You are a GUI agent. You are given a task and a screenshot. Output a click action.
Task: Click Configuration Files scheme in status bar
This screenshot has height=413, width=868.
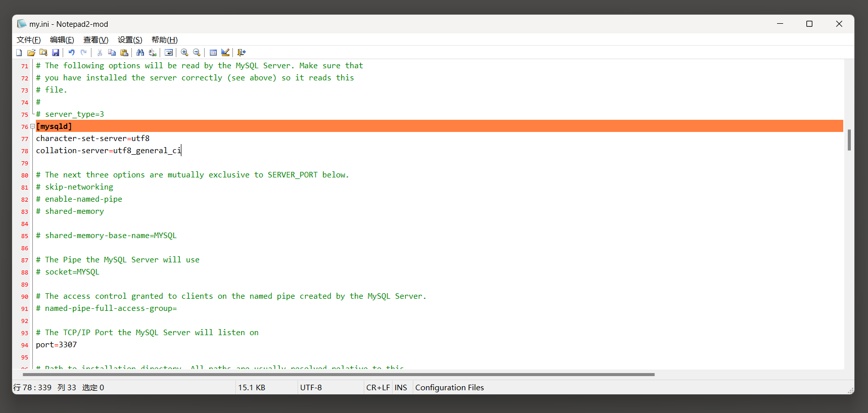(x=450, y=388)
